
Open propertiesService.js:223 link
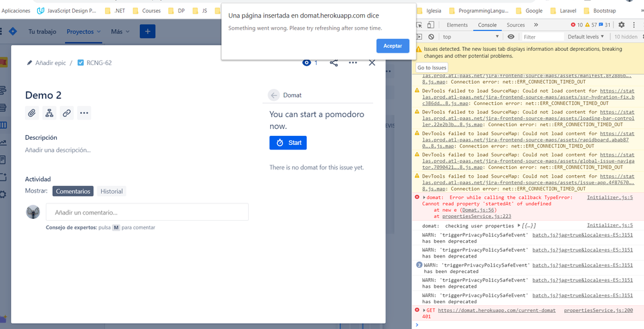pyautogui.click(x=476, y=216)
